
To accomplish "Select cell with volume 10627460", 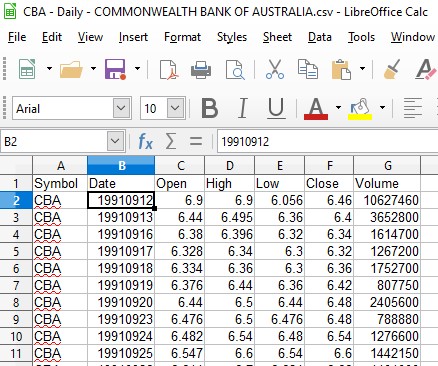I will [387, 200].
